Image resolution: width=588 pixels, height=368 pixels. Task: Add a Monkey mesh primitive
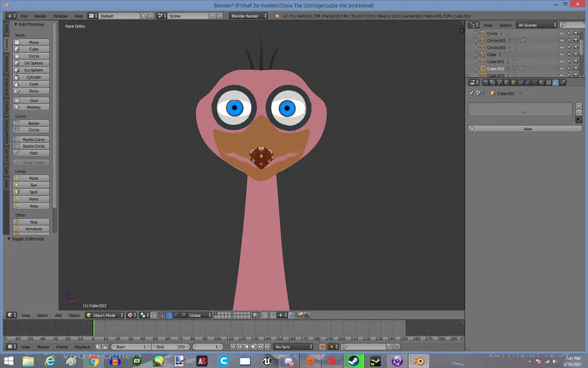point(33,107)
